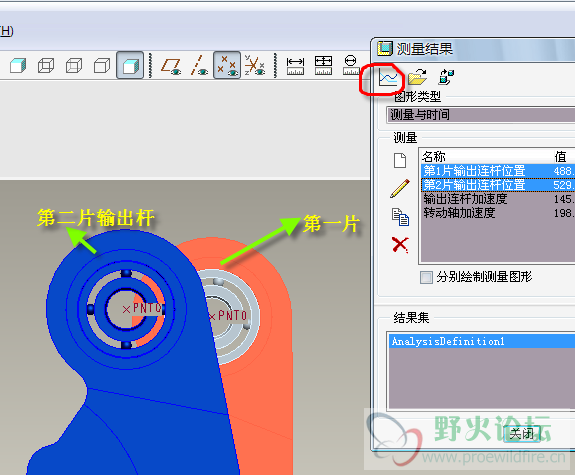
Task: Select the active shaded display cube icon
Action: tap(130, 66)
